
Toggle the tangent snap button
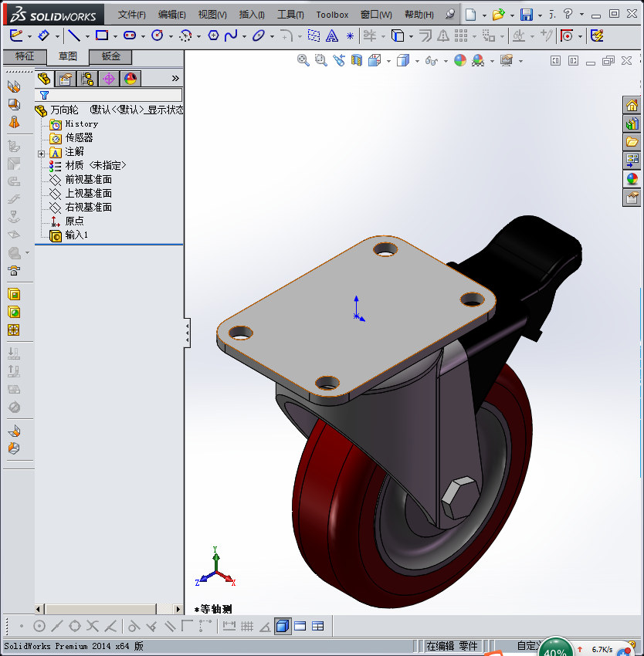coord(134,627)
